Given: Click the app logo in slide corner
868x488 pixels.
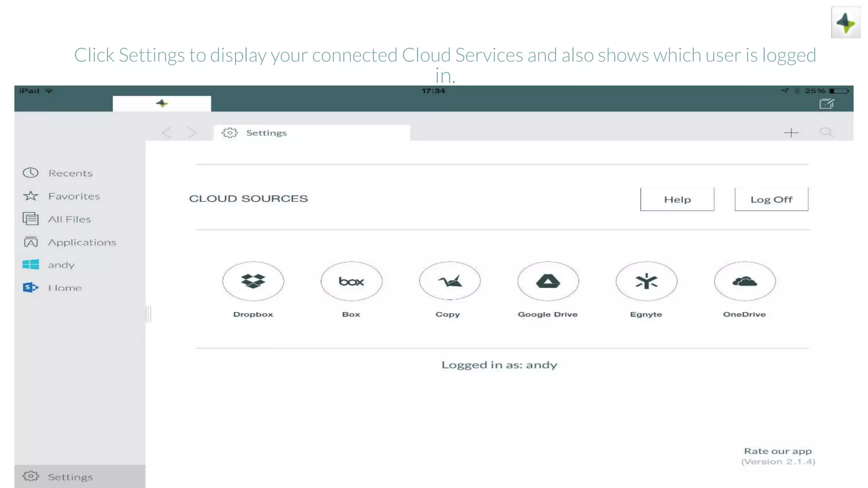Looking at the screenshot, I should tap(846, 22).
